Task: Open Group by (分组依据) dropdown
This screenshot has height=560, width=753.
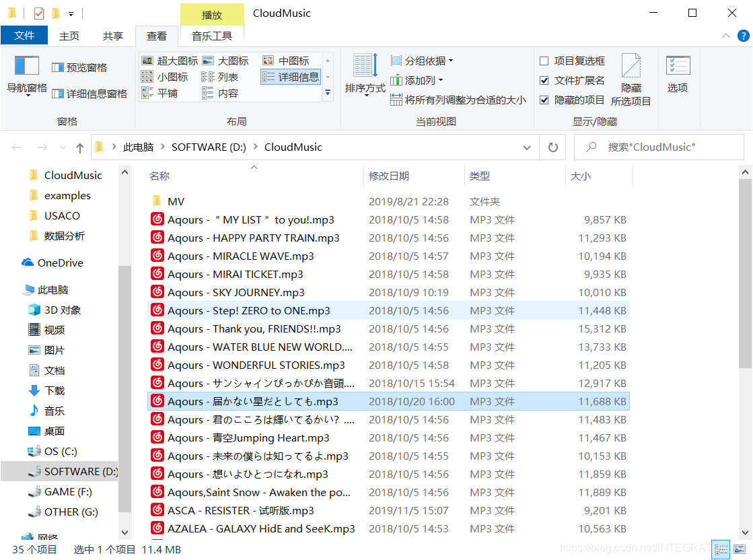Action: [422, 61]
